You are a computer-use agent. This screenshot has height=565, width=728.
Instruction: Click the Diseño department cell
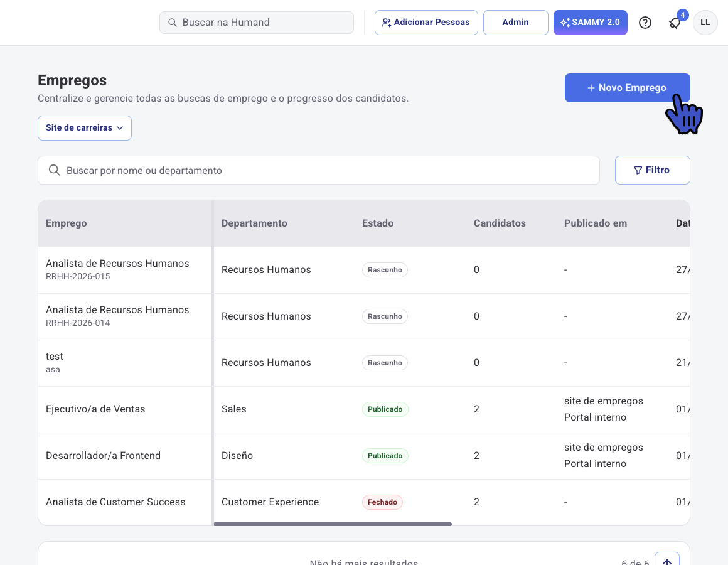click(237, 455)
